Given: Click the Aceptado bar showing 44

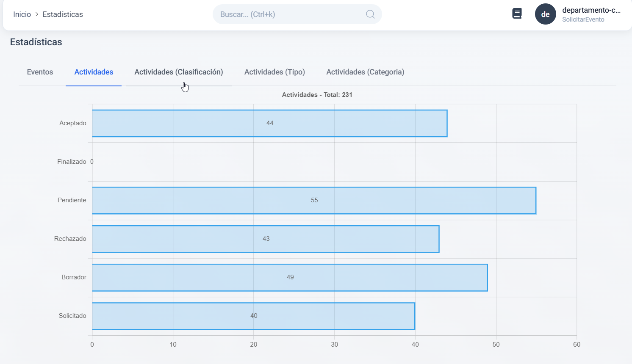Looking at the screenshot, I should [x=269, y=124].
